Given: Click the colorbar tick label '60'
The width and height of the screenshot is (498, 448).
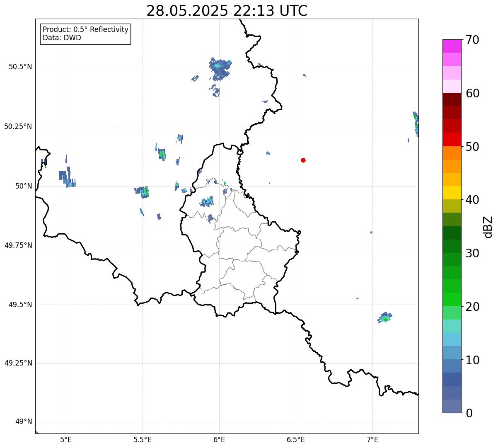Looking at the screenshot, I should coord(472,93).
